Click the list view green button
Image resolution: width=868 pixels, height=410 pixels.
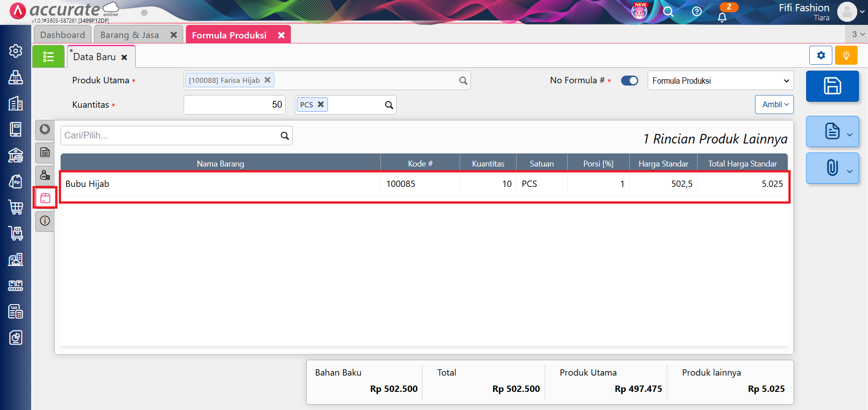(x=48, y=57)
